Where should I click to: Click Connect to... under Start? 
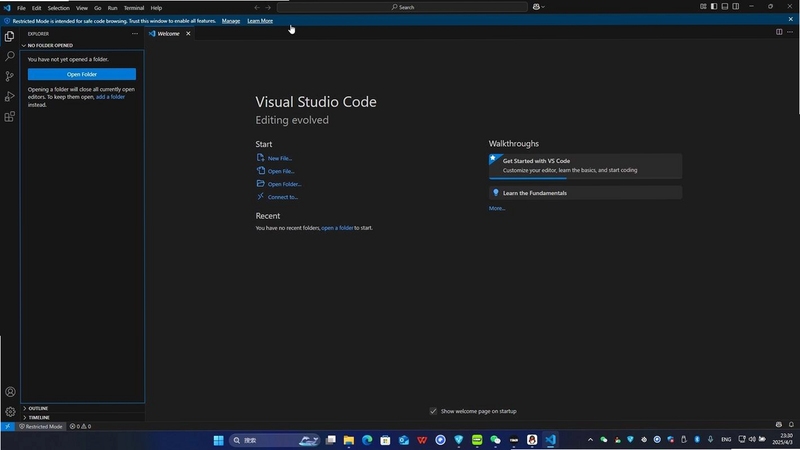[283, 197]
